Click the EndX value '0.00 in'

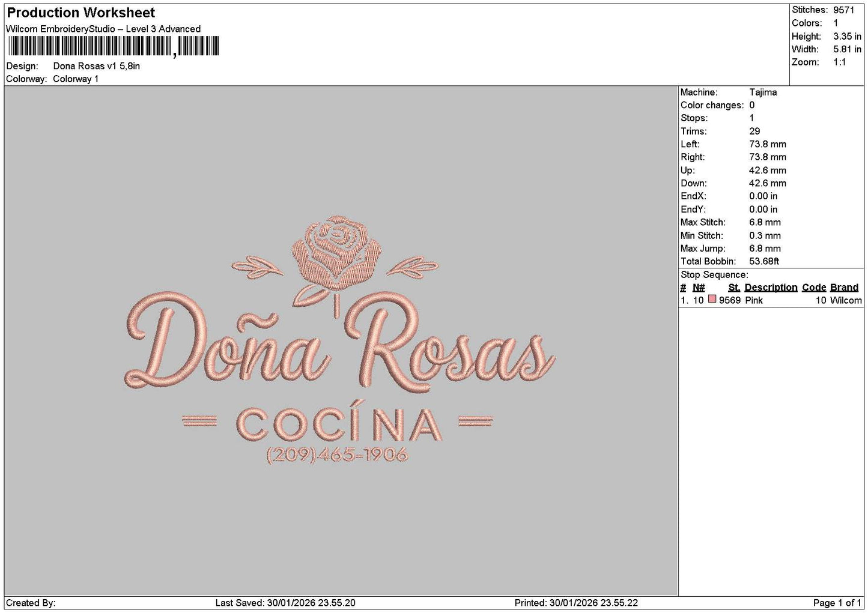[763, 196]
